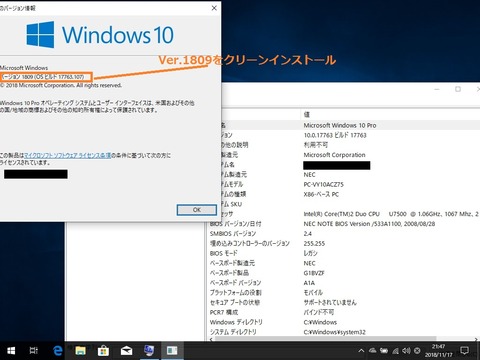
Task: Open Task View on the taskbar
Action: [x=34, y=351]
